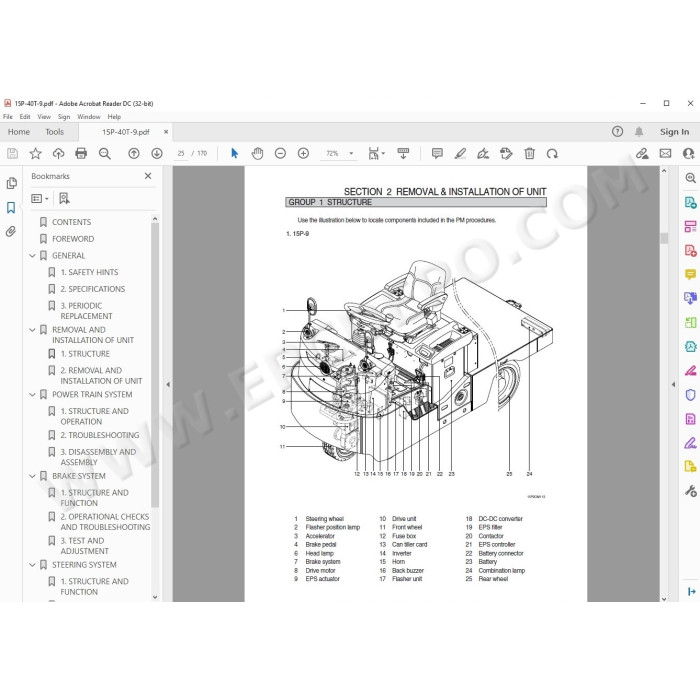Viewport: 700px width, 700px height.
Task: Send the file by email envelope icon
Action: point(665,154)
